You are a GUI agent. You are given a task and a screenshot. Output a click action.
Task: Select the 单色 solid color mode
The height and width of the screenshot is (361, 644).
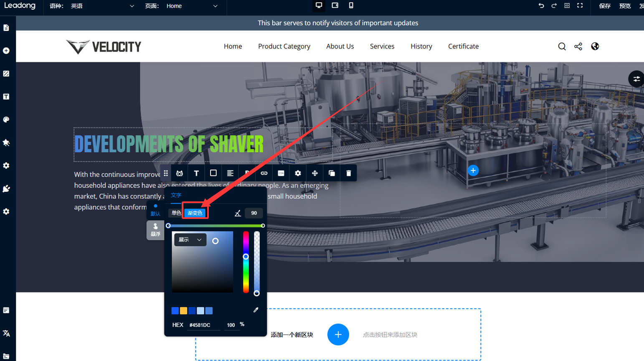click(x=176, y=213)
